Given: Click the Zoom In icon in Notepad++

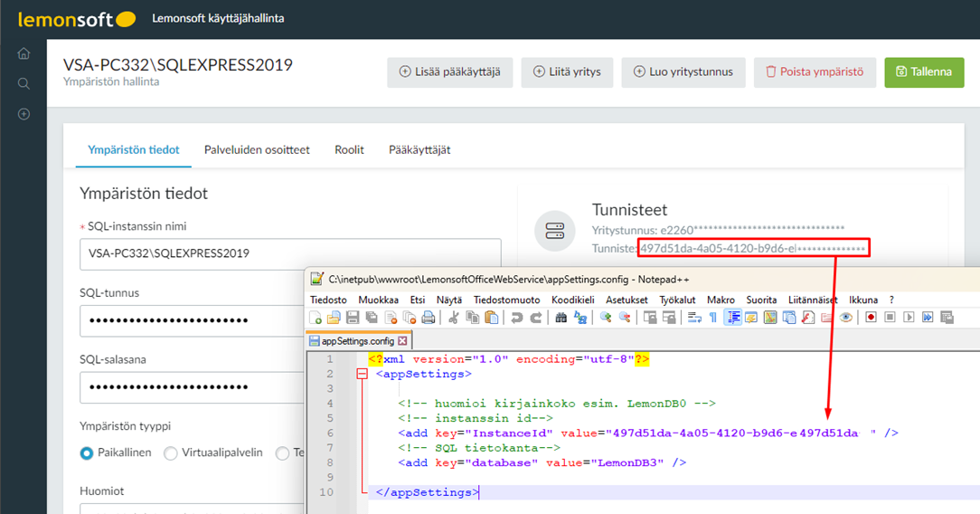Looking at the screenshot, I should pyautogui.click(x=606, y=318).
